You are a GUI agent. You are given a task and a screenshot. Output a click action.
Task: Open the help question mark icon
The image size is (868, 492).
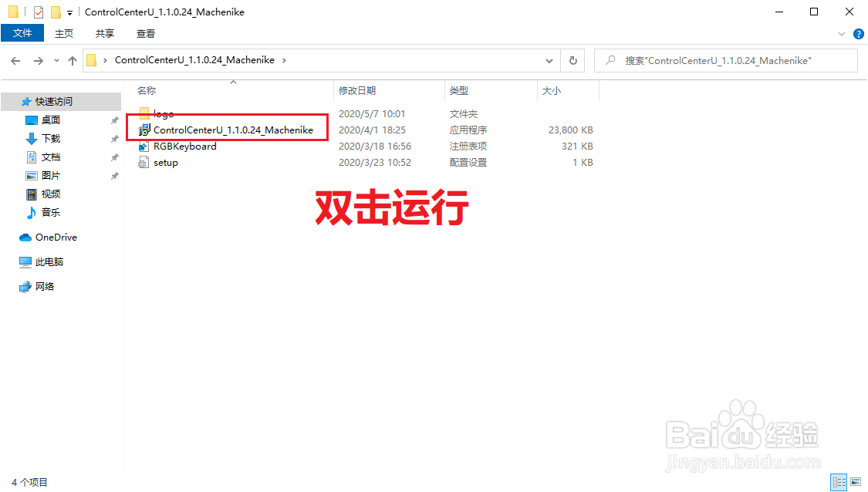click(858, 34)
